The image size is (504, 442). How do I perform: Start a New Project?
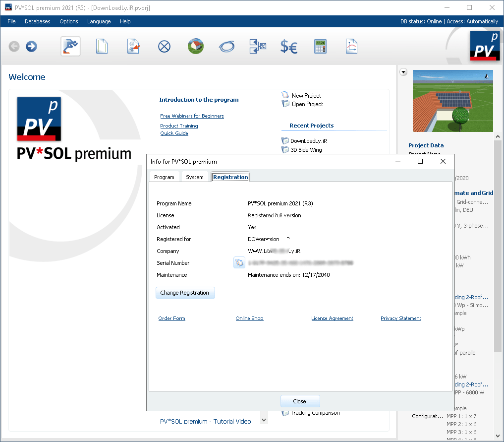[306, 96]
